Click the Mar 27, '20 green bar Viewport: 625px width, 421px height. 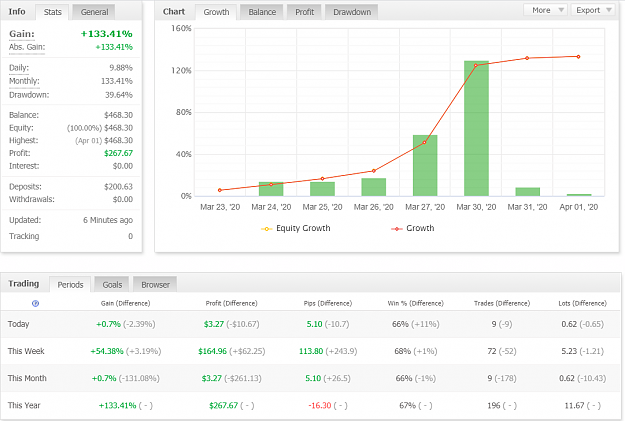425,165
